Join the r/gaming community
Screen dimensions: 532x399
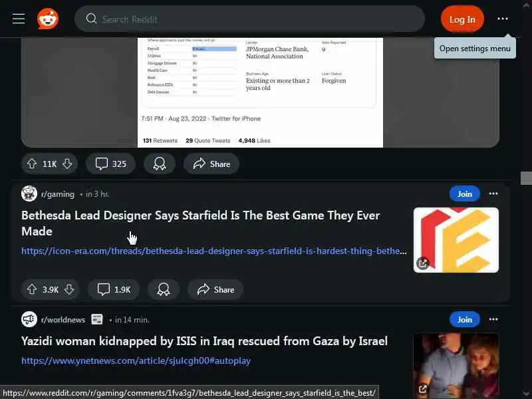(x=464, y=194)
